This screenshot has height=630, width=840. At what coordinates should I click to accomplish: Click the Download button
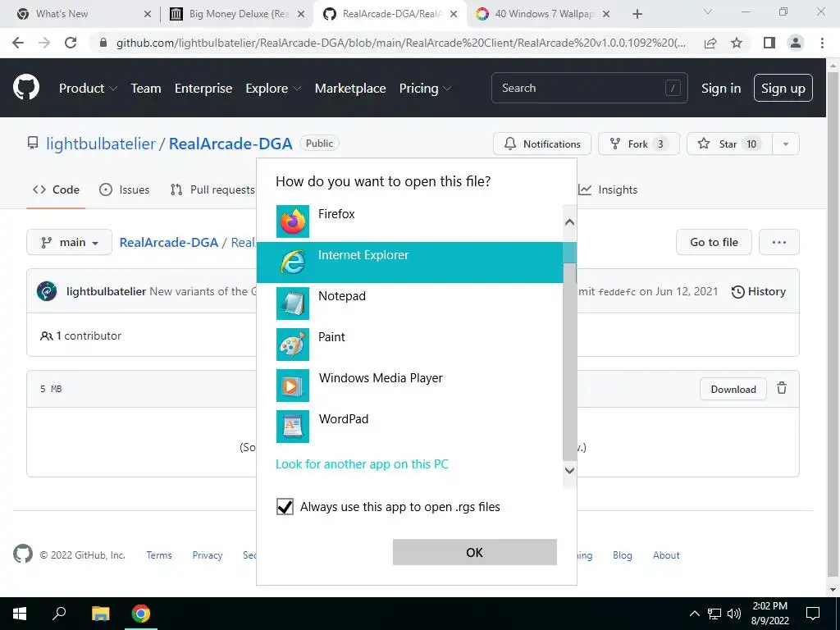733,390
